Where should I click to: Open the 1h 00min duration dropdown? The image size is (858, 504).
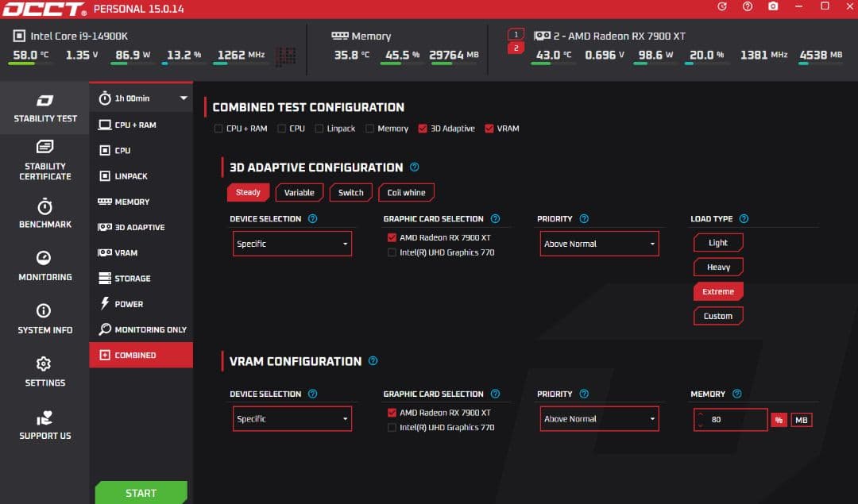click(x=141, y=98)
